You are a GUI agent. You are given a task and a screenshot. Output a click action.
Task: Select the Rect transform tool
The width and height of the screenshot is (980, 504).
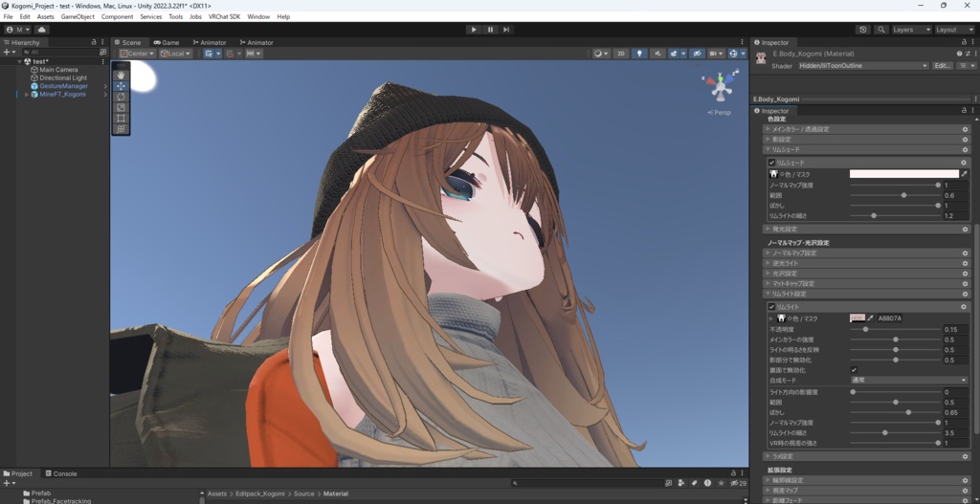click(121, 118)
